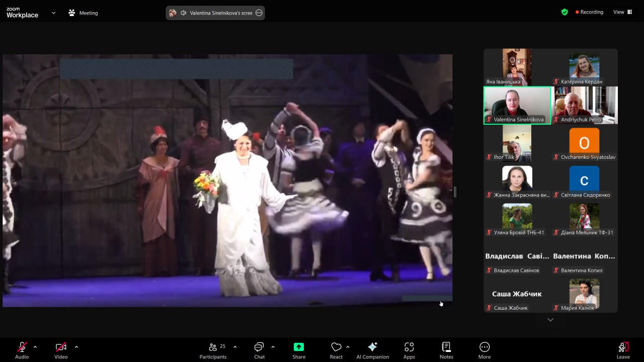Expand audio options arrow beside Audio
The width and height of the screenshot is (644, 362).
click(35, 347)
